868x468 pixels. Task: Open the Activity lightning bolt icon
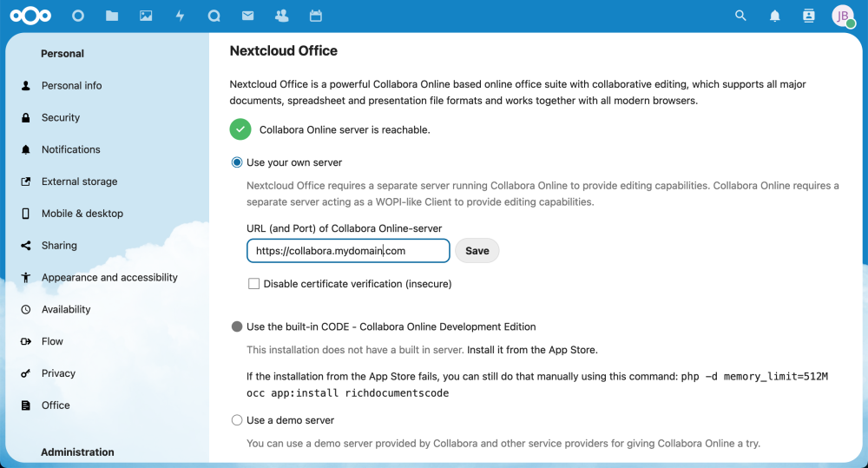pyautogui.click(x=180, y=16)
